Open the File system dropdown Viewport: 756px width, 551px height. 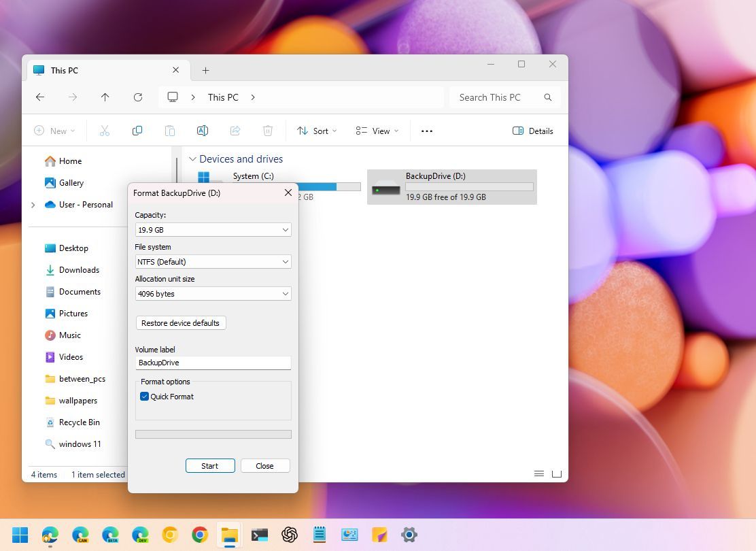pyautogui.click(x=213, y=261)
